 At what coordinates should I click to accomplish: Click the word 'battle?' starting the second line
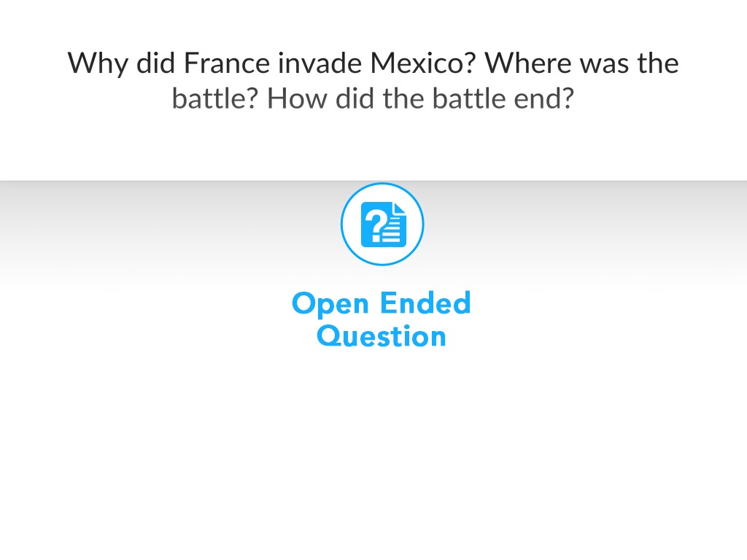215,98
